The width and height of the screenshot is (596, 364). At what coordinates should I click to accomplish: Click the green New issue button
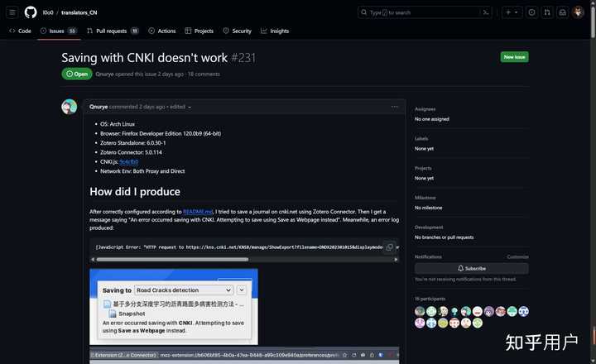[514, 57]
